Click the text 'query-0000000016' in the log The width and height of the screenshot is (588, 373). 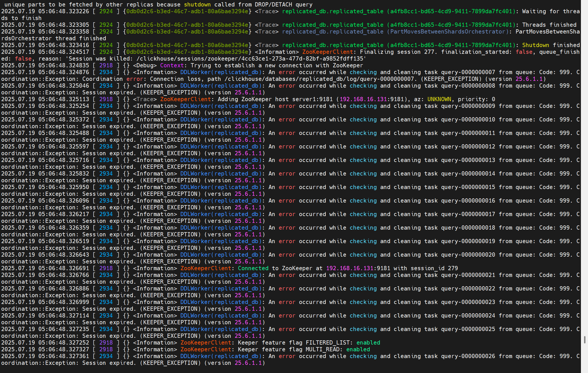[x=468, y=201]
